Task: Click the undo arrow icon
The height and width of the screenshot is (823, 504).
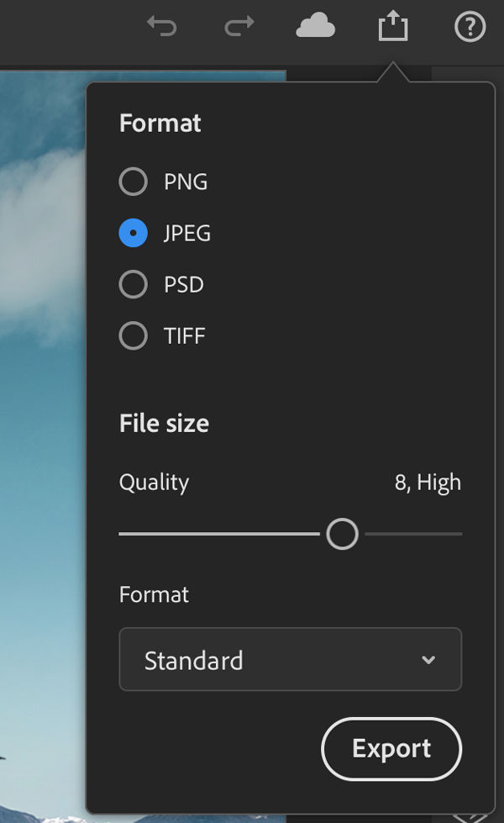Action: point(161,27)
